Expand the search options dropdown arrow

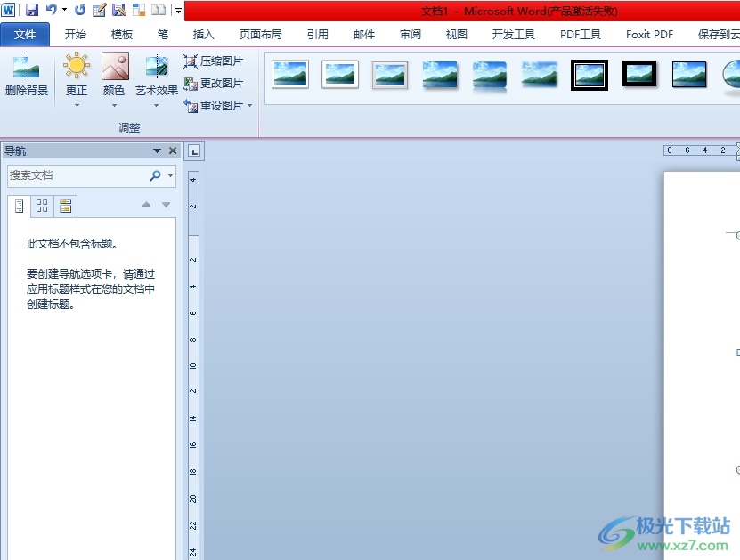[170, 175]
